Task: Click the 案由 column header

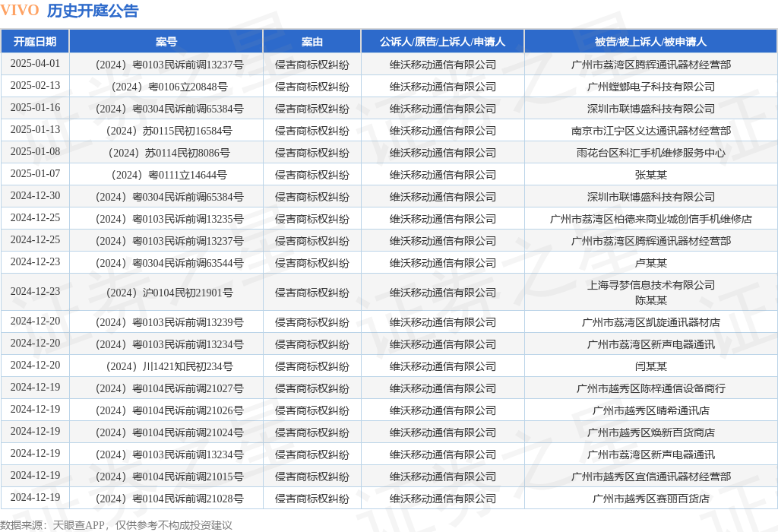Action: click(x=312, y=42)
